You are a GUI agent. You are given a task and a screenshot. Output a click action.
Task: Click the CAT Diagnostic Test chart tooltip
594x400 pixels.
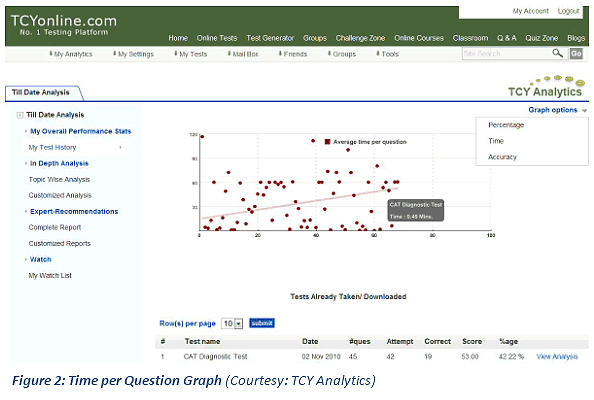click(415, 210)
